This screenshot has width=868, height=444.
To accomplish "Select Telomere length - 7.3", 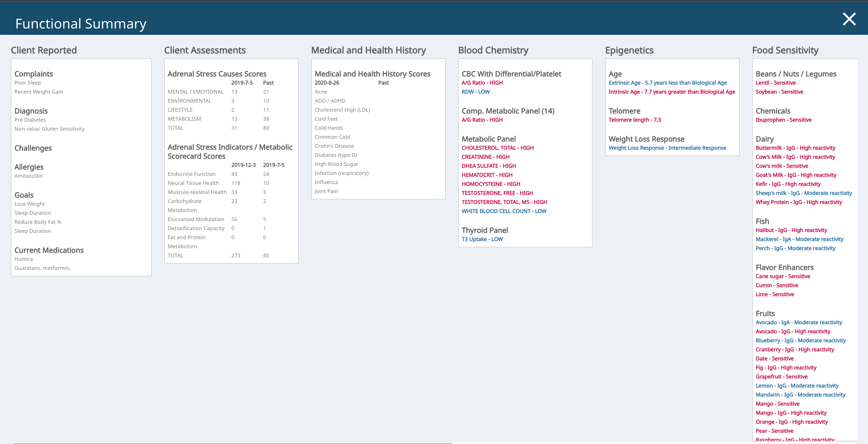I will 635,120.
